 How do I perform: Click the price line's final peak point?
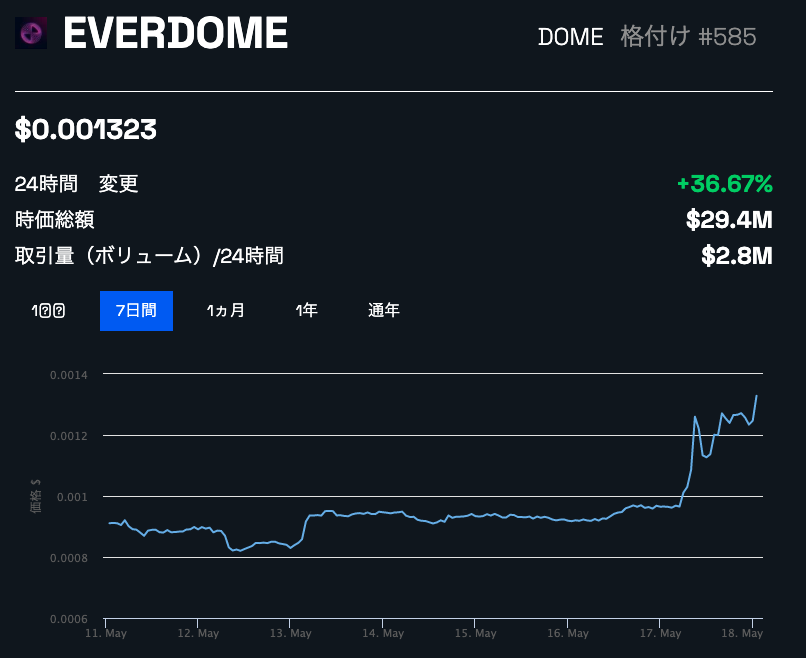(x=756, y=396)
